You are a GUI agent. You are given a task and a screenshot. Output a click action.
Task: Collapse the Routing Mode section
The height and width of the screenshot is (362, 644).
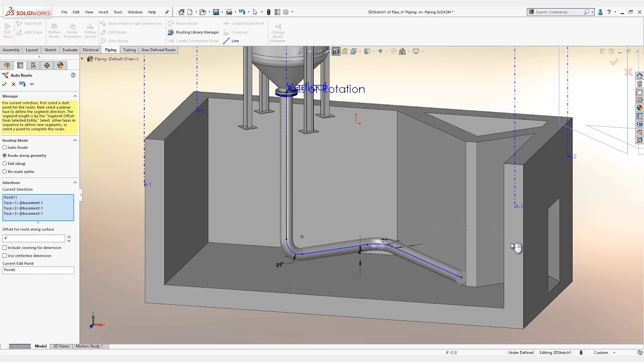[75, 140]
